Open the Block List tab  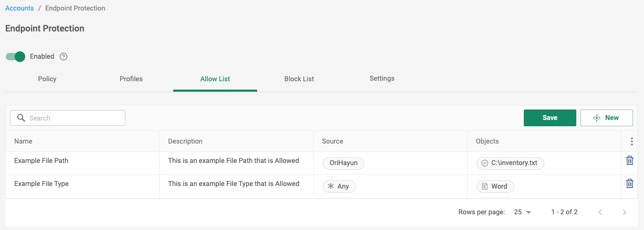299,79
